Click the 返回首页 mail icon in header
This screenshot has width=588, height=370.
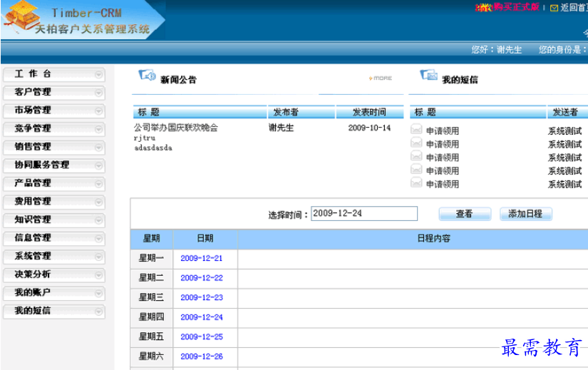point(554,8)
